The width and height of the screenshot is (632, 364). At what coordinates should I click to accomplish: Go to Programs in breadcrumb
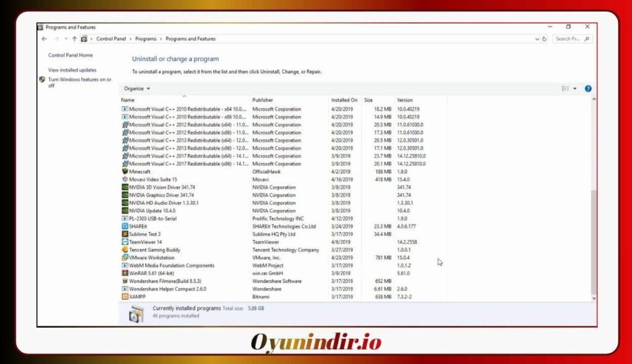click(146, 39)
